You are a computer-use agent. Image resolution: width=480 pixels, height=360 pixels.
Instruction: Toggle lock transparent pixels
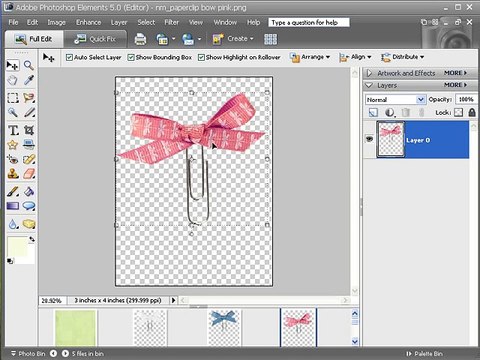[459, 113]
